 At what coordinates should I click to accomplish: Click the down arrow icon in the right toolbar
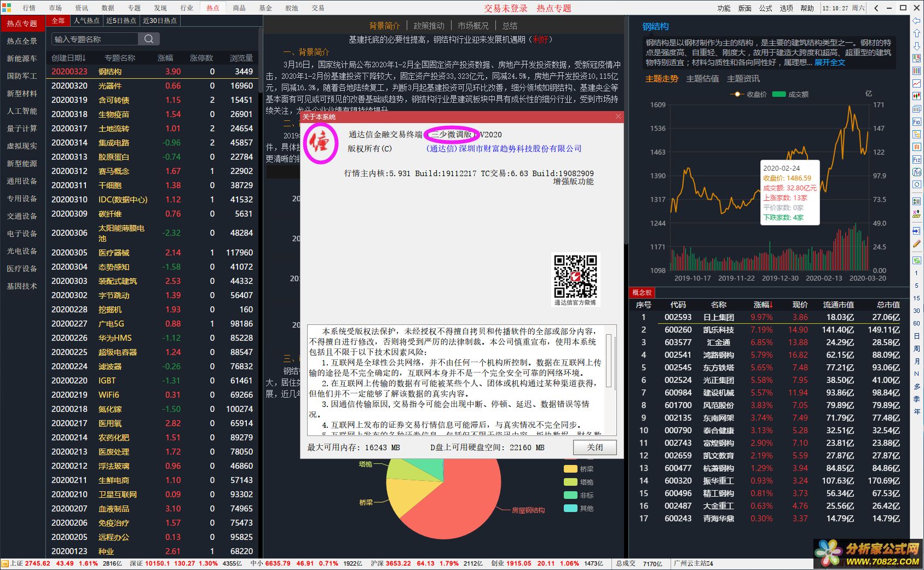tap(916, 46)
